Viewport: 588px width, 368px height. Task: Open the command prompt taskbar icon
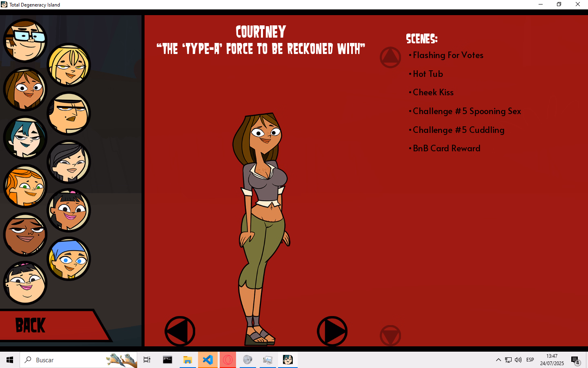pos(167,360)
